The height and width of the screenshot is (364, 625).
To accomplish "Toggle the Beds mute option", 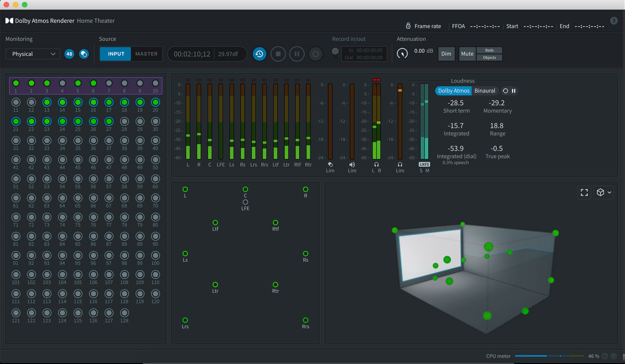I will pos(489,50).
